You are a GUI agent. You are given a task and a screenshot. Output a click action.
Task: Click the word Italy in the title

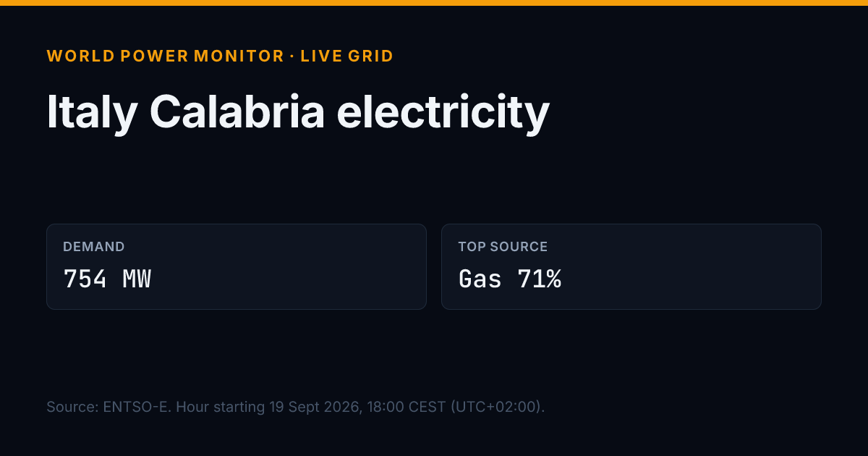(93, 113)
